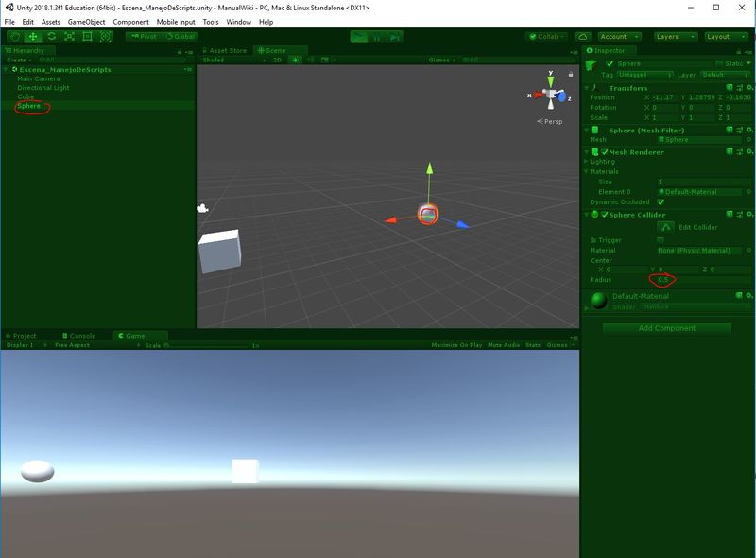Screen dimensions: 756x558
Task: Open the Layers dropdown
Action: point(676,37)
